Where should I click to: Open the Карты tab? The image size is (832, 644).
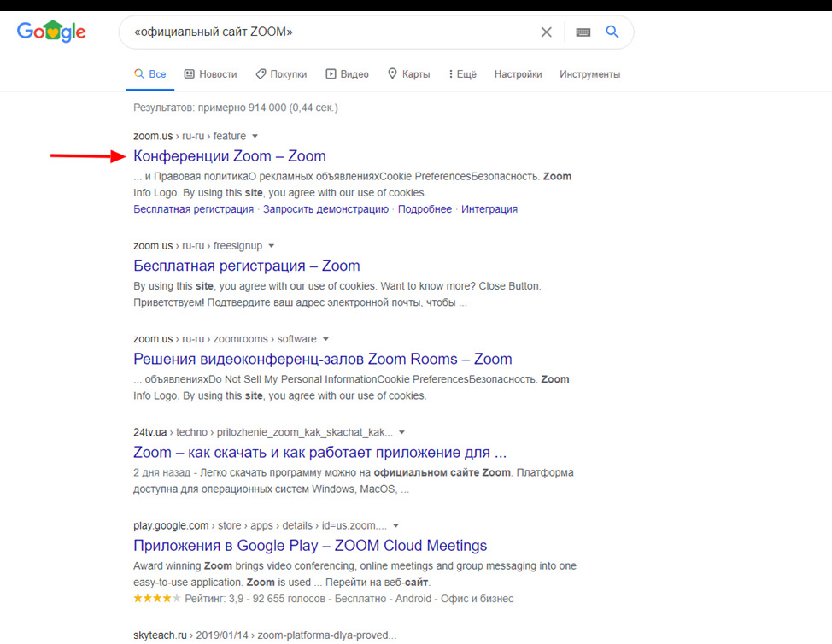(408, 74)
